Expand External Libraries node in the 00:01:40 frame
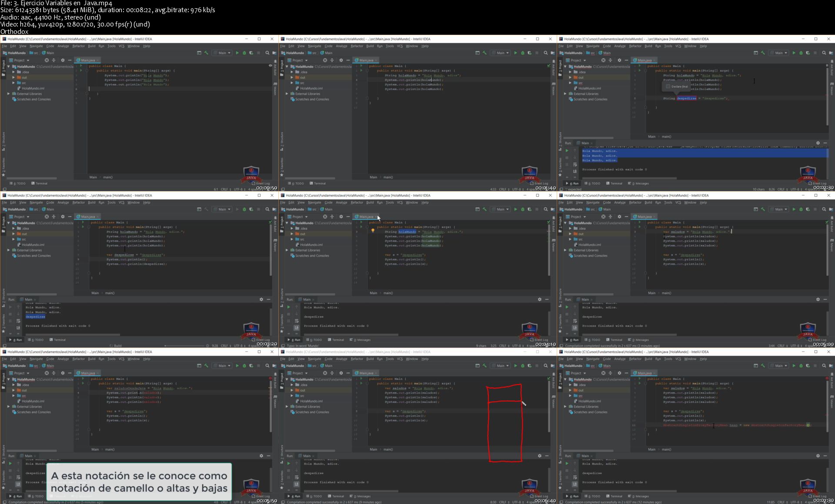The image size is (835, 504). (x=287, y=94)
